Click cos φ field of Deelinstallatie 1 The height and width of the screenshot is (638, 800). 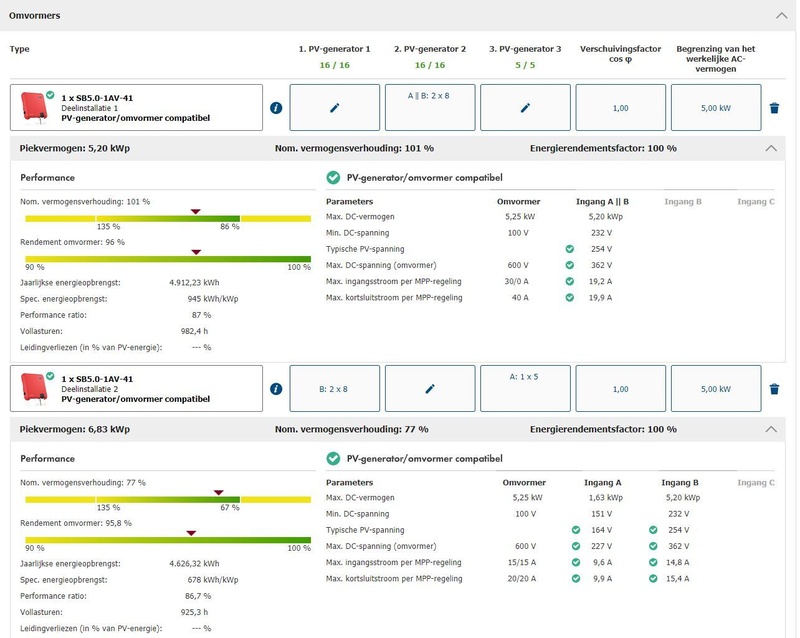(x=620, y=108)
